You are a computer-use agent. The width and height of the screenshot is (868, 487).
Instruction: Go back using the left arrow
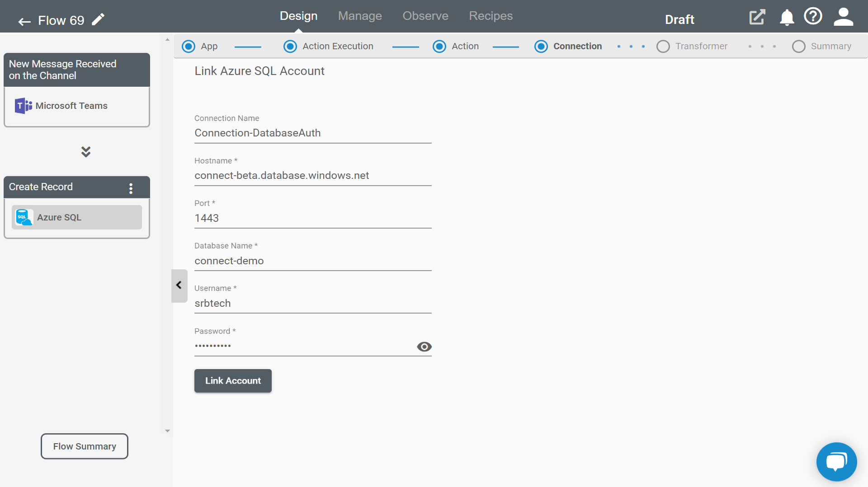(x=24, y=21)
